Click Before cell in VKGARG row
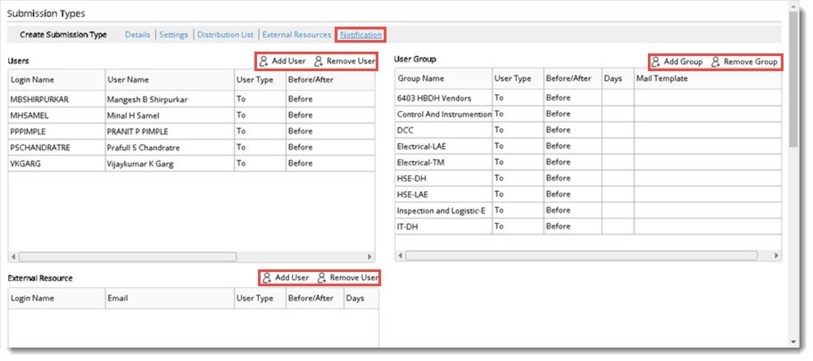813x361 pixels. 330,163
